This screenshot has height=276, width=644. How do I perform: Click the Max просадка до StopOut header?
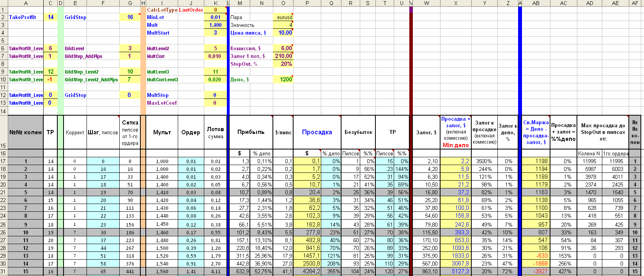click(x=603, y=132)
